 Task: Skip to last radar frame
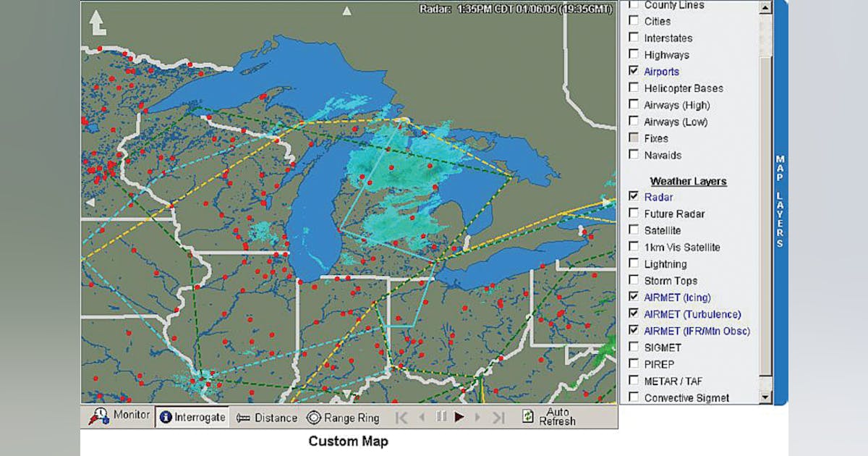pyautogui.click(x=498, y=417)
